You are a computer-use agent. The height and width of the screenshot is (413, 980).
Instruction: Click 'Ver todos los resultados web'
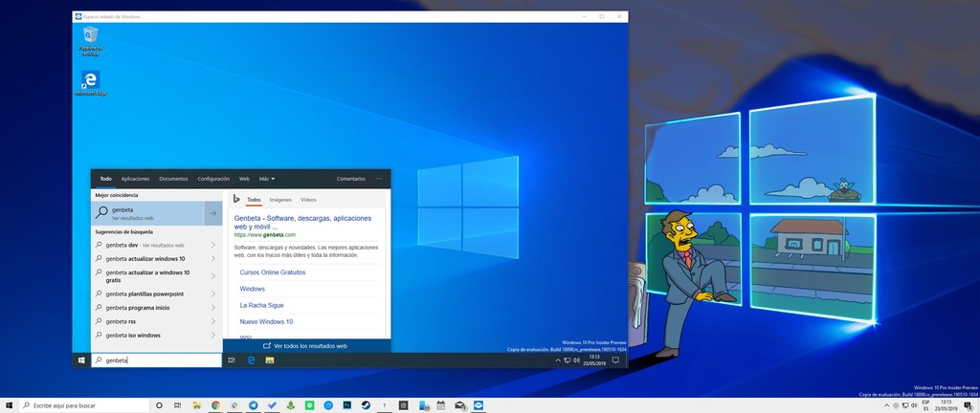point(306,346)
